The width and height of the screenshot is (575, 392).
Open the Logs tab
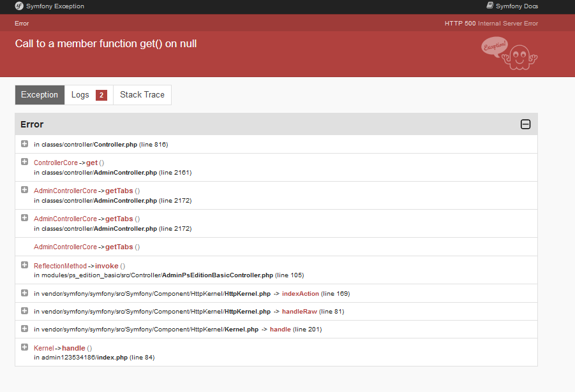89,95
